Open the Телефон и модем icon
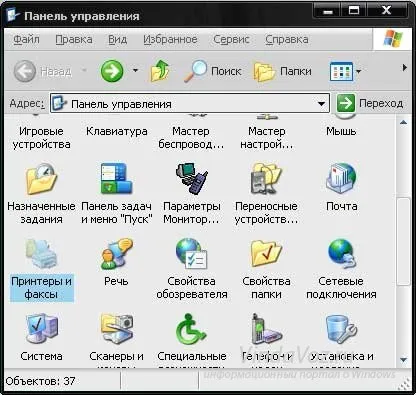The image size is (416, 395). [x=266, y=329]
